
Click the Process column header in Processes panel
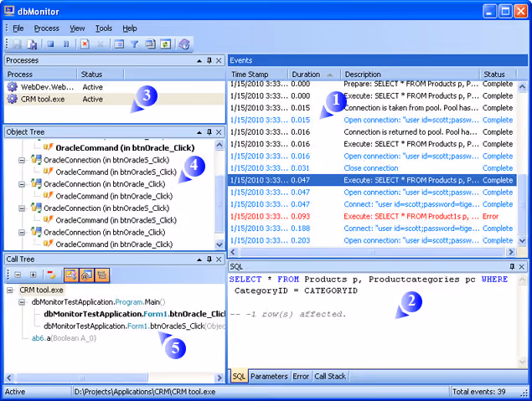[x=41, y=75]
